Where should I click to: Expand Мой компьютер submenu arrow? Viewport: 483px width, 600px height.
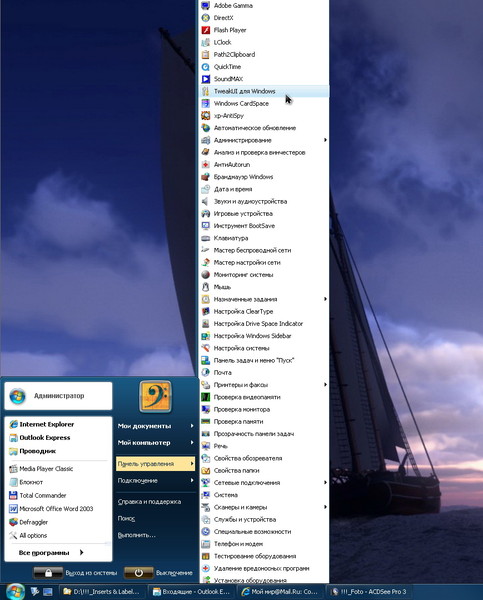coord(192,443)
